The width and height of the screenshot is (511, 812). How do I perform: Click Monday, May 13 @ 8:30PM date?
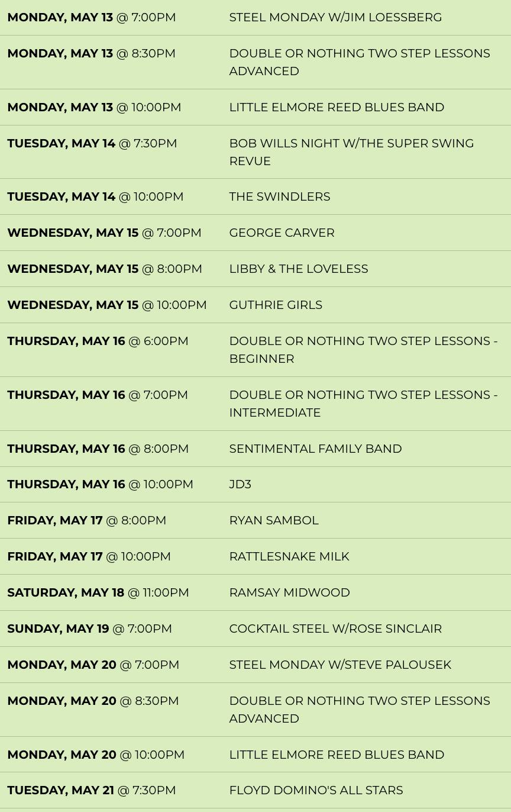91,53
